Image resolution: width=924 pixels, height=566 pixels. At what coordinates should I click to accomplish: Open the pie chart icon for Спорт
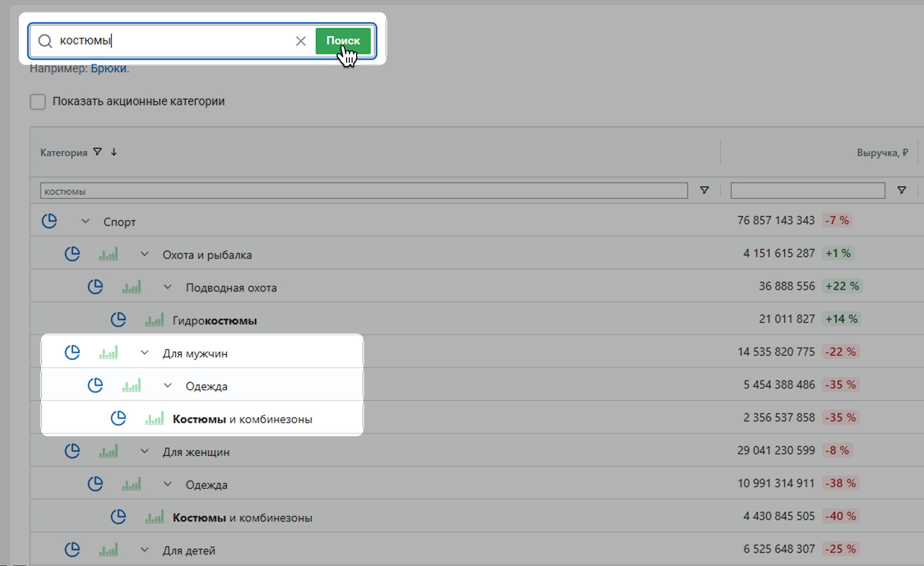click(49, 221)
